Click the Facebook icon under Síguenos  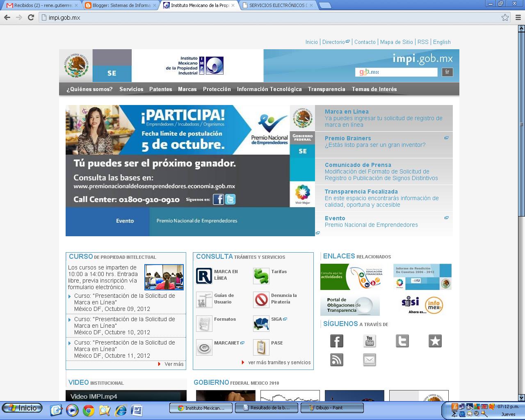click(337, 341)
